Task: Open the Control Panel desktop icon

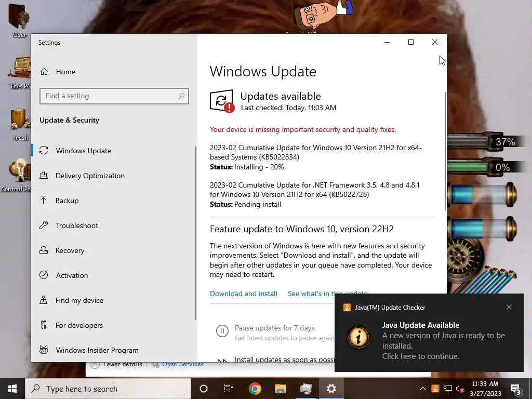Action: (x=16, y=176)
